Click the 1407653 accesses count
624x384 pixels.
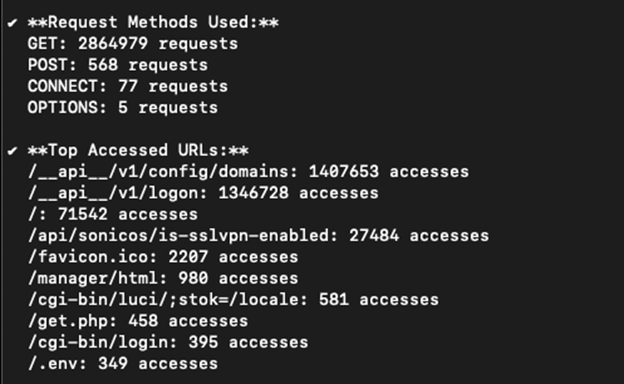[389, 172]
